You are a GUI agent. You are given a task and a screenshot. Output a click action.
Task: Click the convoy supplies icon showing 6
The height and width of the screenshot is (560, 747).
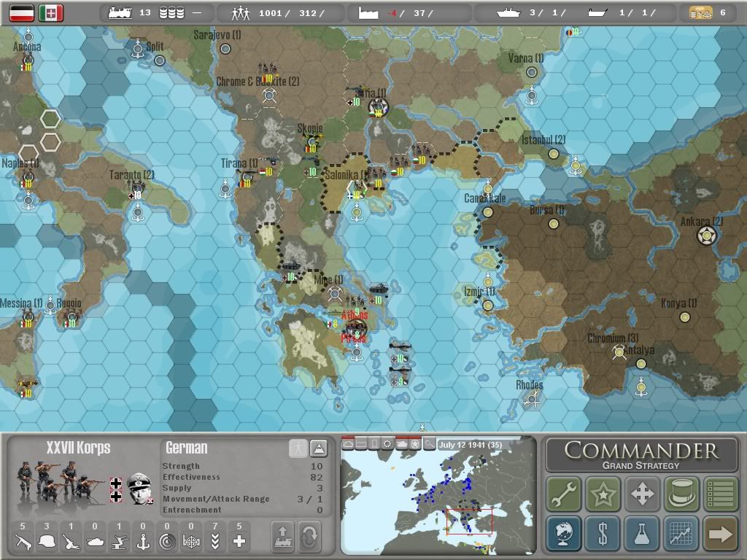click(701, 13)
